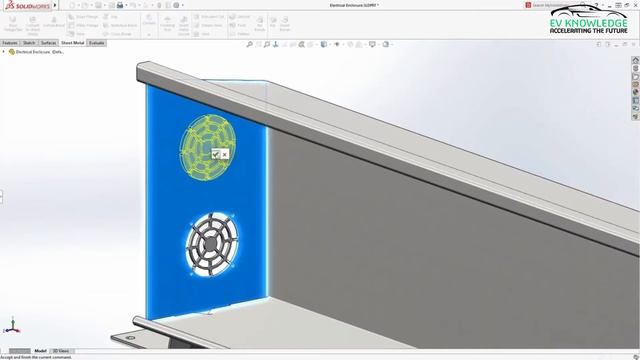640x360 pixels.
Task: Open Design Library task pane icon
Action: click(636, 69)
